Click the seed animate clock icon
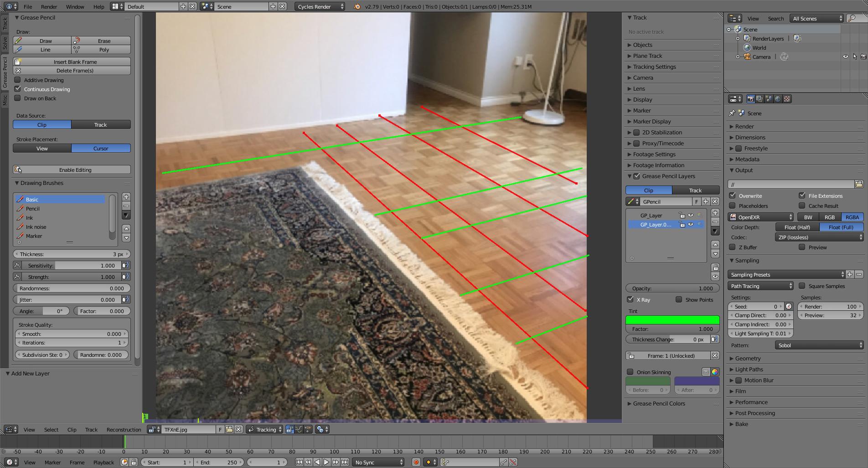The width and height of the screenshot is (868, 468). click(789, 307)
